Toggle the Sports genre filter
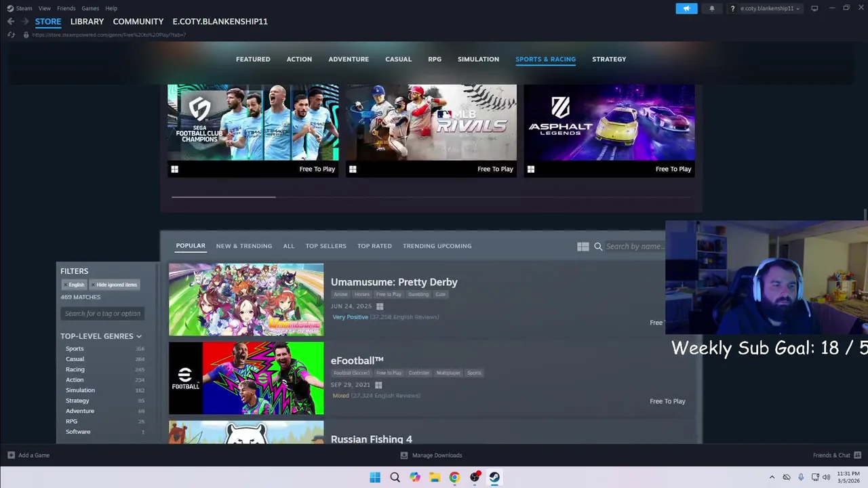The image size is (868, 488). (75, 348)
